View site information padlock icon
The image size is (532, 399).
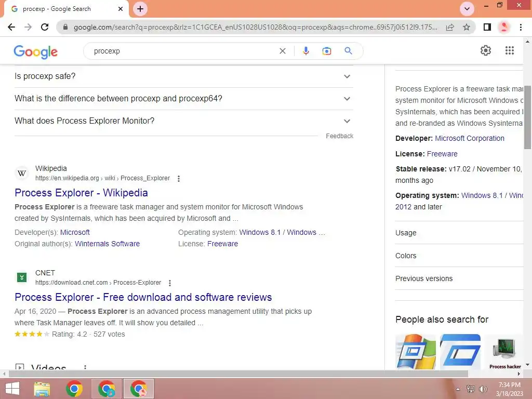[65, 27]
